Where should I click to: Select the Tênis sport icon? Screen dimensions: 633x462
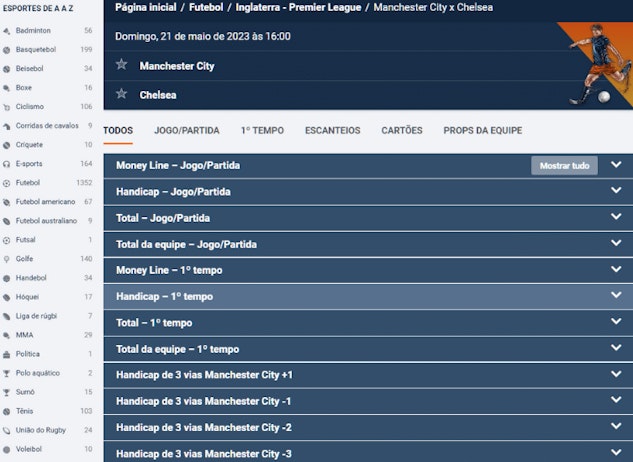point(7,411)
